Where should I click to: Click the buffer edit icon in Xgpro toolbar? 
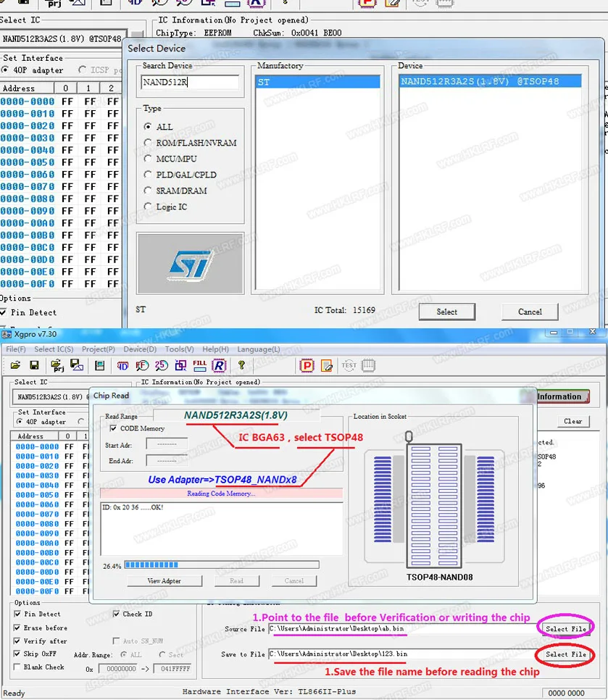pyautogui.click(x=99, y=366)
